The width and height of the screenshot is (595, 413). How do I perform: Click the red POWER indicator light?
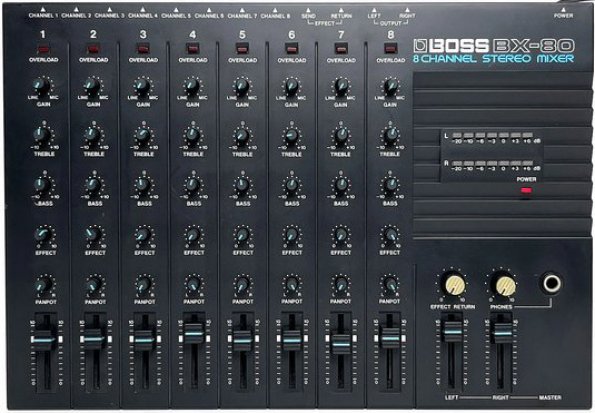click(x=526, y=191)
